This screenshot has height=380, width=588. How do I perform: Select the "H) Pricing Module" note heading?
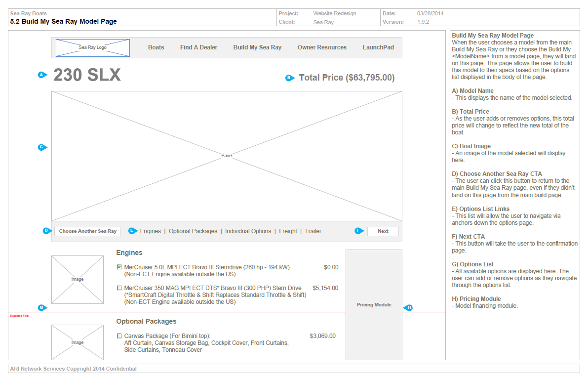pos(476,299)
